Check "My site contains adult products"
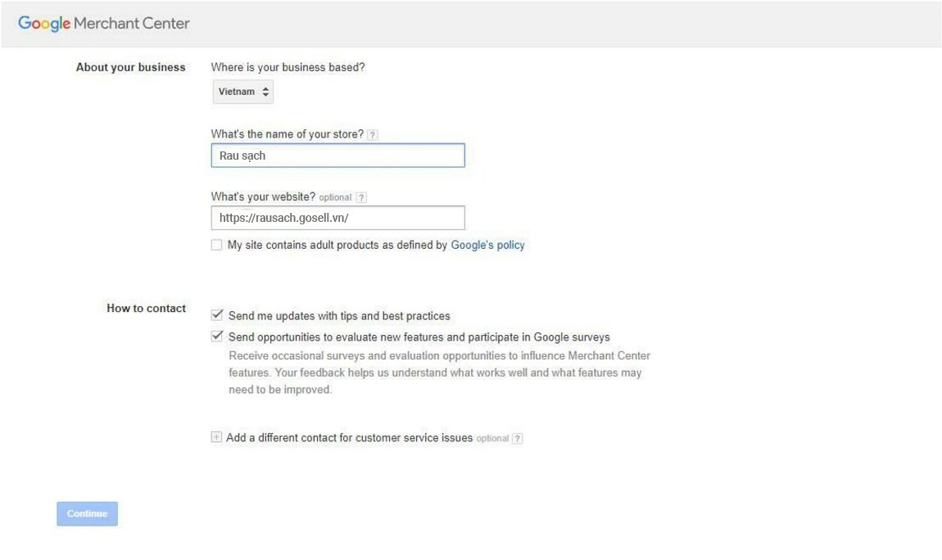This screenshot has height=560, width=942. pyautogui.click(x=215, y=244)
